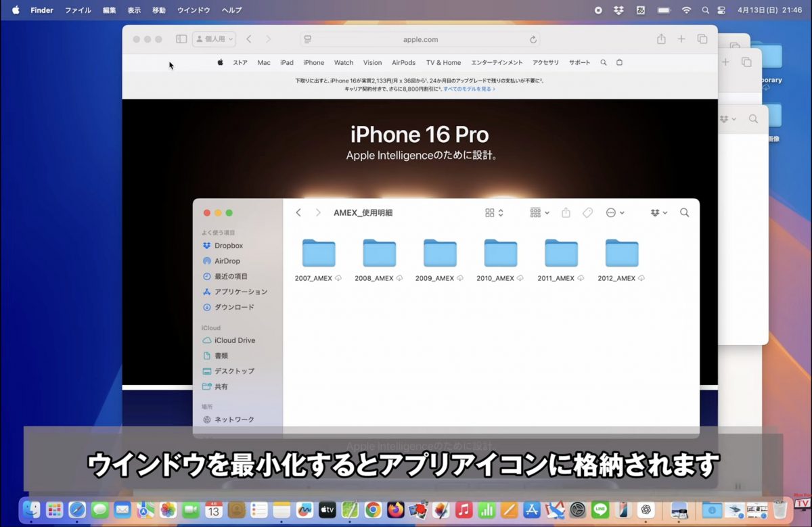Open shopping bag on Apple site
The width and height of the screenshot is (812, 527).
(619, 62)
